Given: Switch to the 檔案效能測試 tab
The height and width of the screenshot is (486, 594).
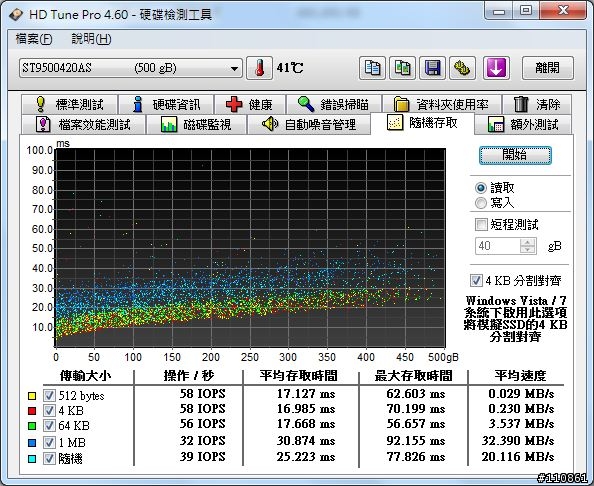Looking at the screenshot, I should point(83,124).
